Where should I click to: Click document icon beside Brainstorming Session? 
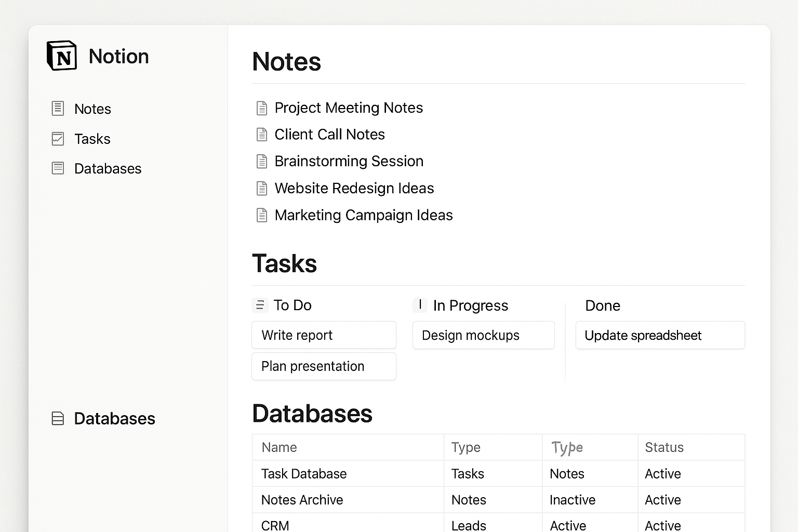(x=262, y=162)
